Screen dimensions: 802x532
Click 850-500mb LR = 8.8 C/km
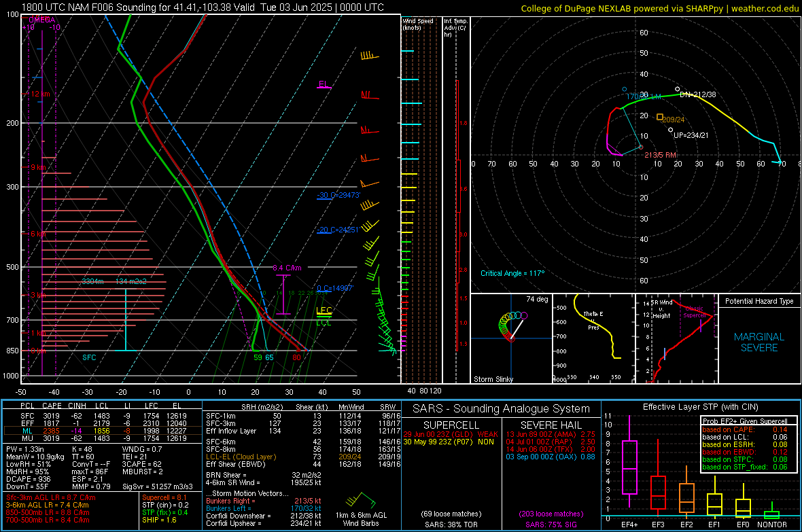click(47, 512)
